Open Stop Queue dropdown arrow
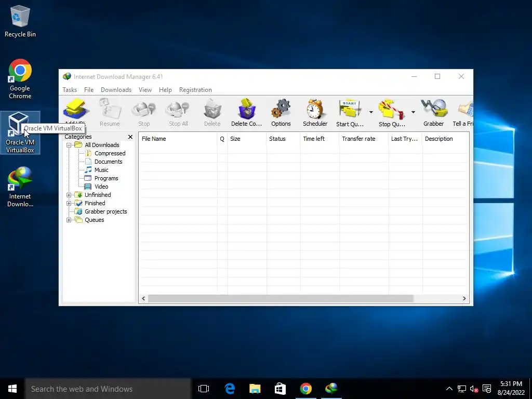This screenshot has width=532, height=399. (413, 112)
